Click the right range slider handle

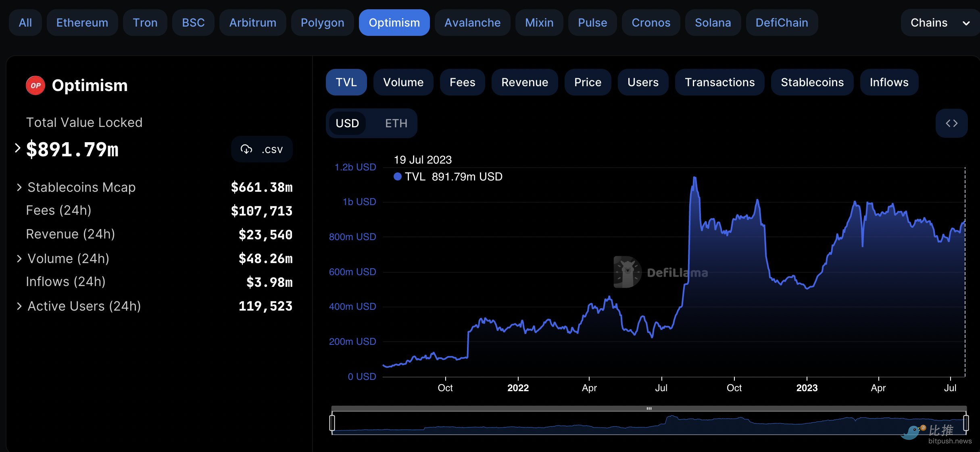[x=966, y=423]
